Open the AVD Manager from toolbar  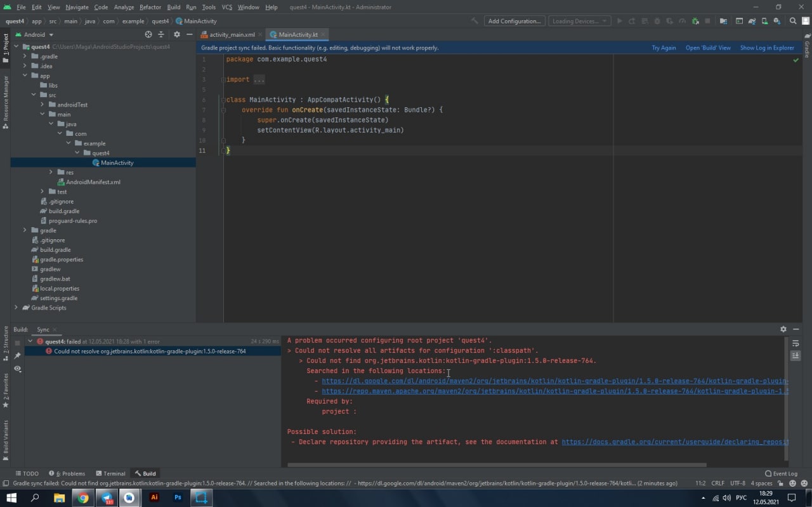pos(764,21)
